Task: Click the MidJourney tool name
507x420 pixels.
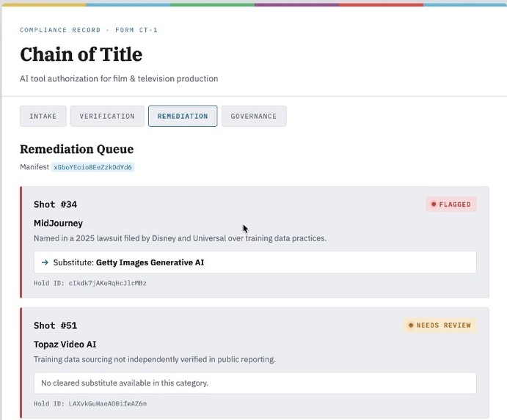Action: [58, 224]
